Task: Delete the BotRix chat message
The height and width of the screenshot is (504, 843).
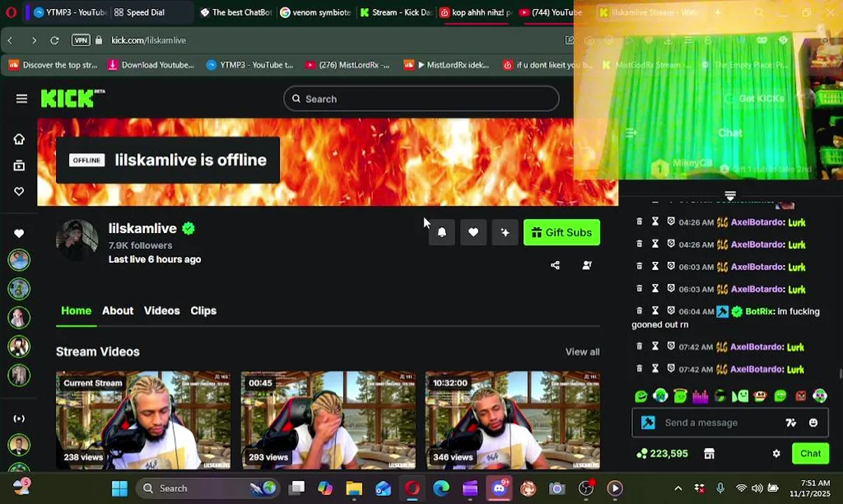Action: click(x=639, y=311)
